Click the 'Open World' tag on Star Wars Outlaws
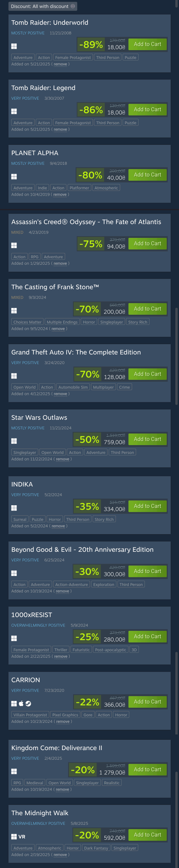 [52, 452]
